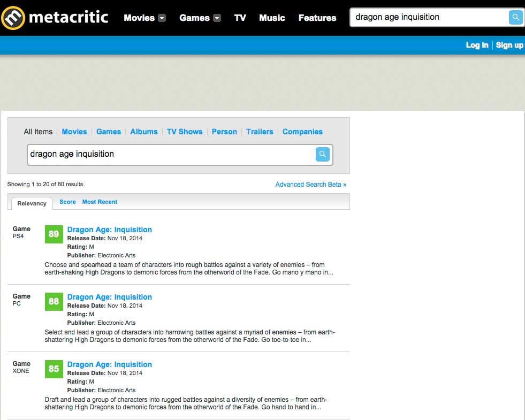The width and height of the screenshot is (525, 420).
Task: Sort results by Most Recent
Action: pyautogui.click(x=100, y=202)
